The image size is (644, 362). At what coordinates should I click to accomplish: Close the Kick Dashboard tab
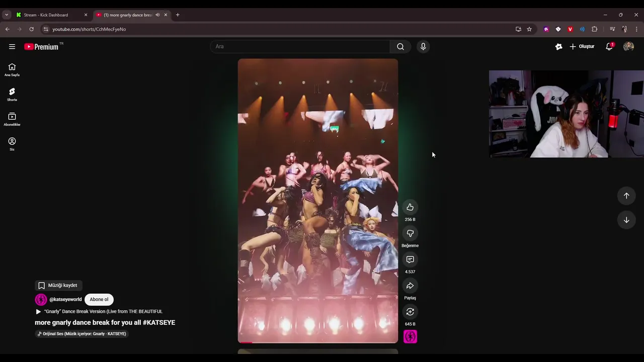[x=86, y=15]
